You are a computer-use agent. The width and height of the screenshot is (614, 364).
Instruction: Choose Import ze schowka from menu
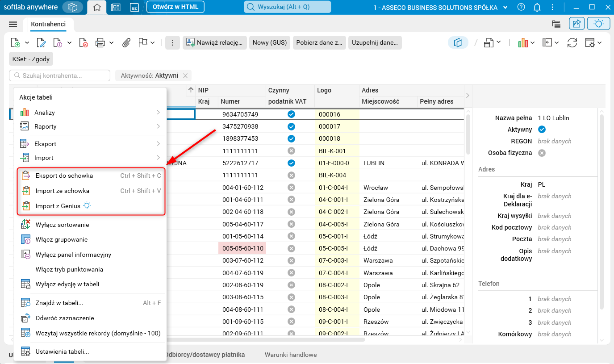(x=91, y=191)
